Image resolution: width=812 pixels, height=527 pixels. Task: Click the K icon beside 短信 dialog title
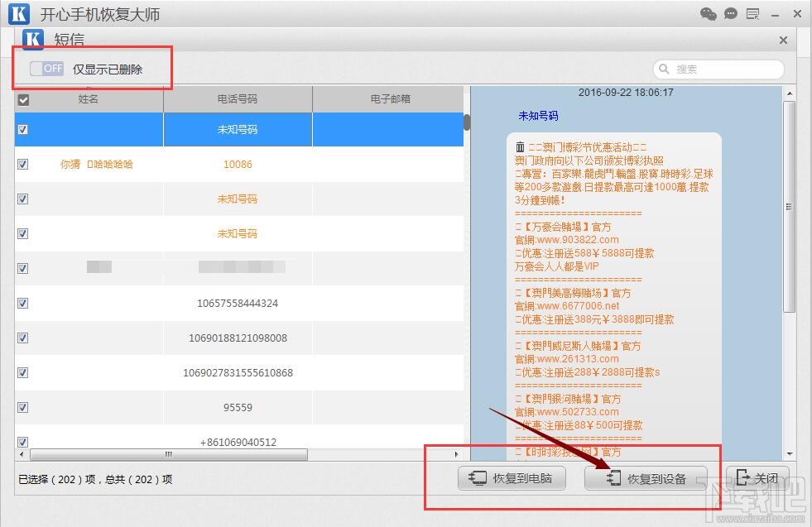coord(32,40)
